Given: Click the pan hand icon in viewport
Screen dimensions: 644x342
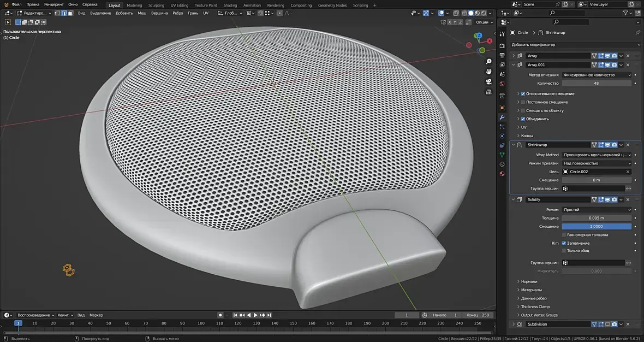Looking at the screenshot, I should coord(489,72).
